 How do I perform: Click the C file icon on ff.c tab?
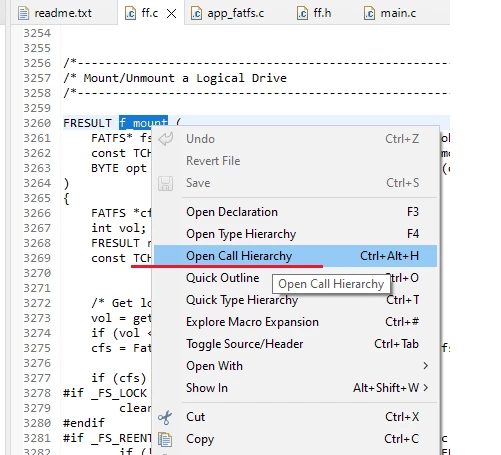[130, 13]
